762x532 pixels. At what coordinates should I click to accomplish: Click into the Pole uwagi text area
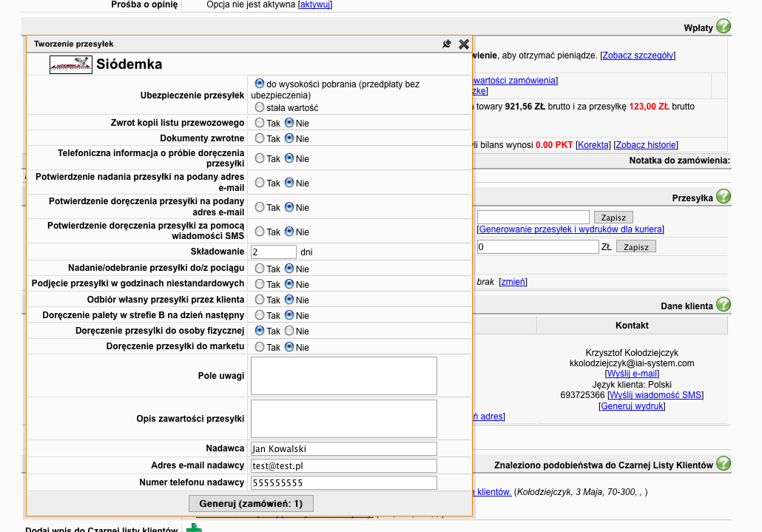click(343, 376)
